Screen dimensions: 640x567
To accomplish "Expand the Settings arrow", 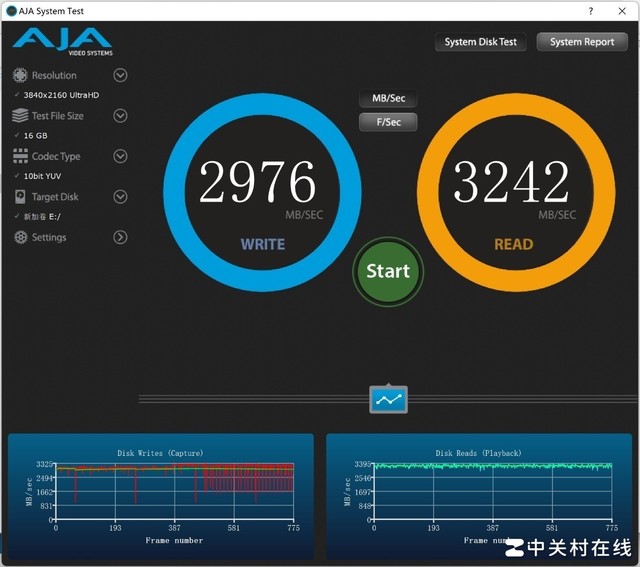I will point(120,238).
